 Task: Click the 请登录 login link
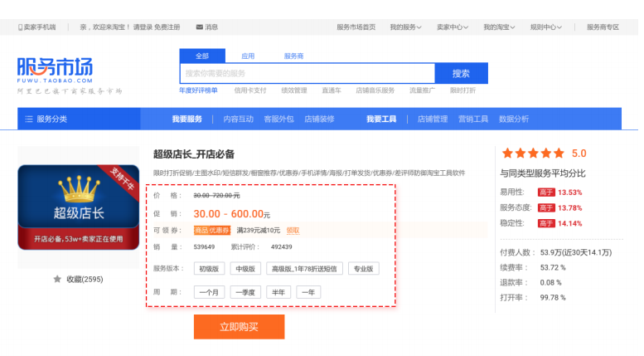143,27
